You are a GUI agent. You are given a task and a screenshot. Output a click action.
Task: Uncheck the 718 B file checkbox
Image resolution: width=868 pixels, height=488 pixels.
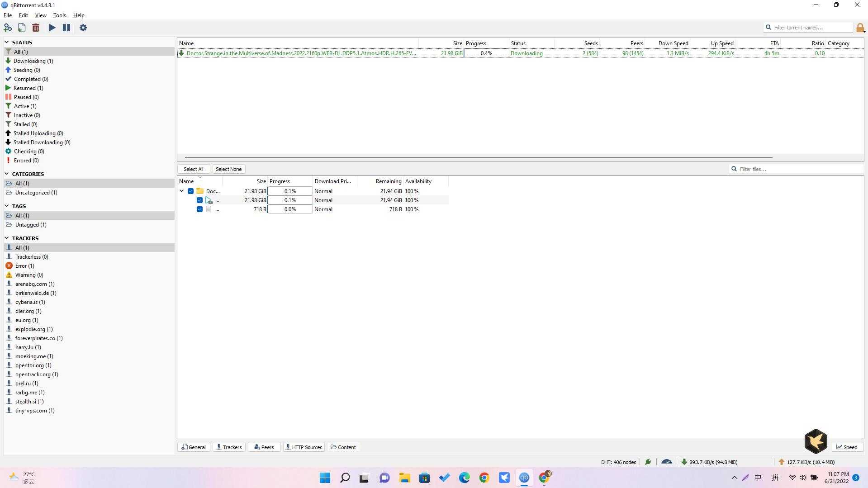(199, 209)
